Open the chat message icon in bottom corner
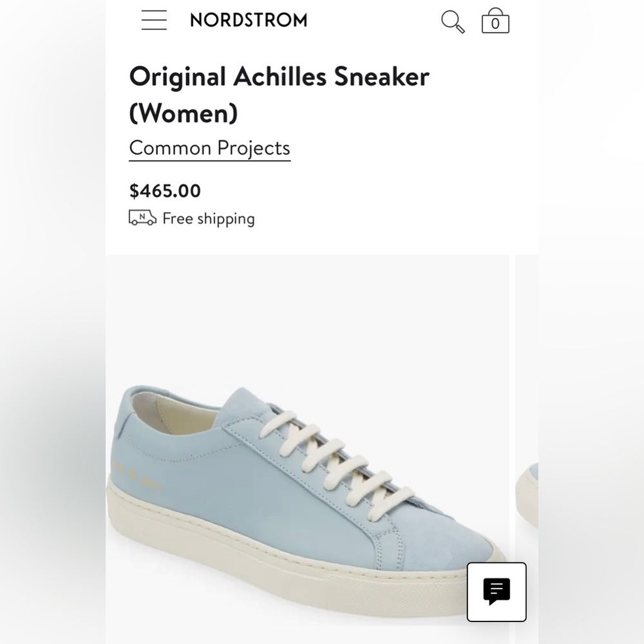The image size is (644, 644). pyautogui.click(x=496, y=593)
